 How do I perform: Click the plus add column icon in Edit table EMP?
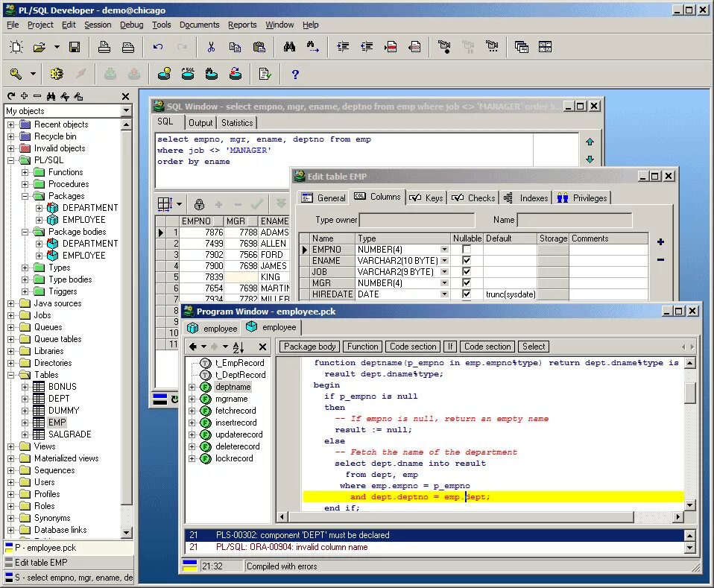[661, 242]
